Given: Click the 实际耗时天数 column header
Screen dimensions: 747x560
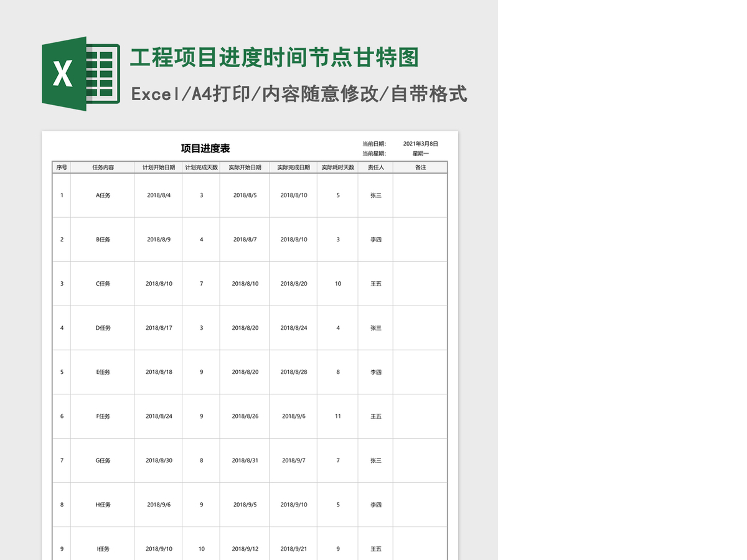Looking at the screenshot, I should coord(338,167).
